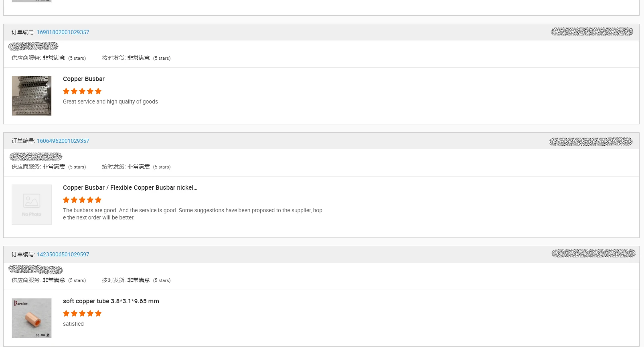Image resolution: width=644 pixels, height=347 pixels.
Task: Click the third star under soft copper tube
Action: pyautogui.click(x=82, y=313)
